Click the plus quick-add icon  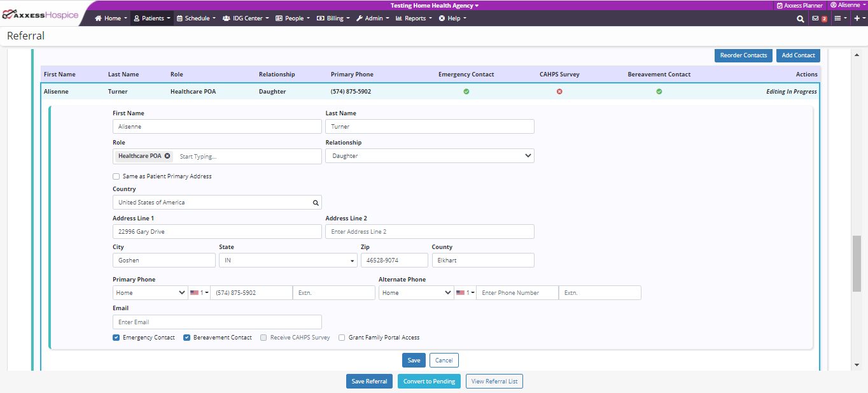point(857,18)
